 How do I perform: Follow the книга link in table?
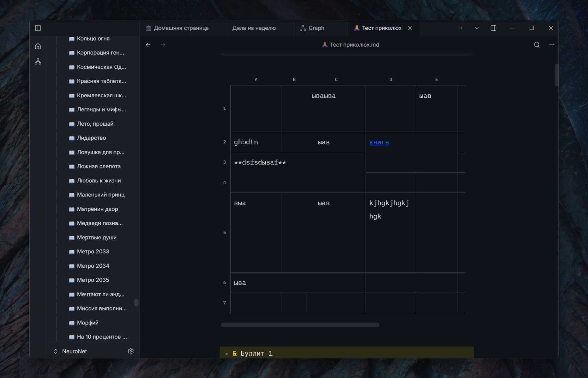click(x=379, y=142)
